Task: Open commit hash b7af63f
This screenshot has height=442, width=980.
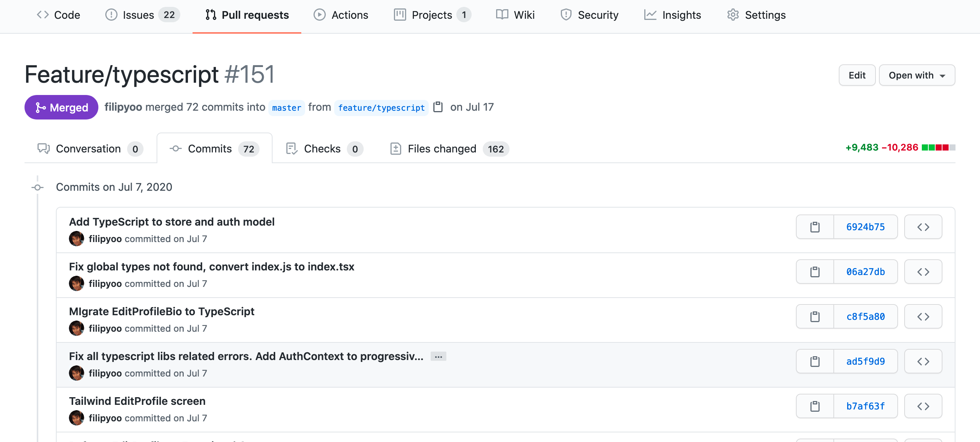Action: pyautogui.click(x=866, y=406)
